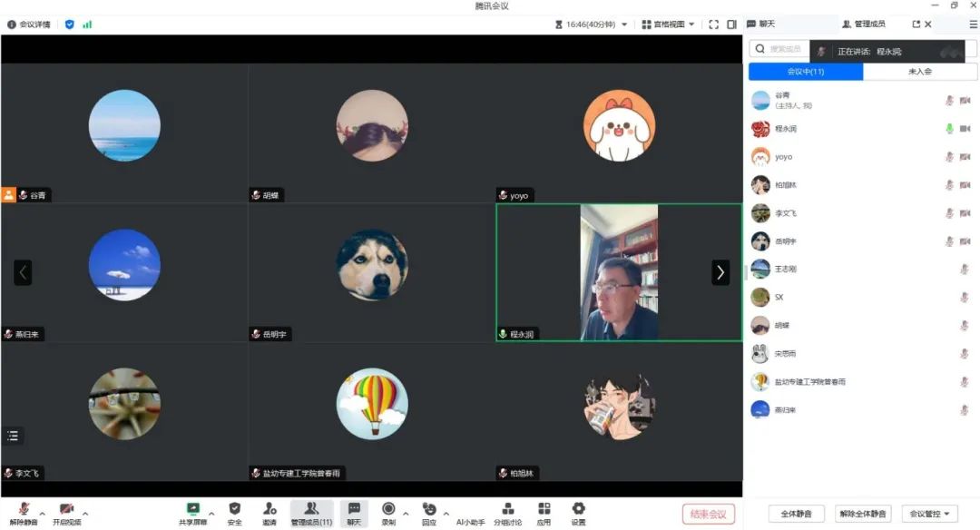The image size is (980, 530).
Task: Open 分组讨论 breakout rooms icon
Action: point(508,509)
